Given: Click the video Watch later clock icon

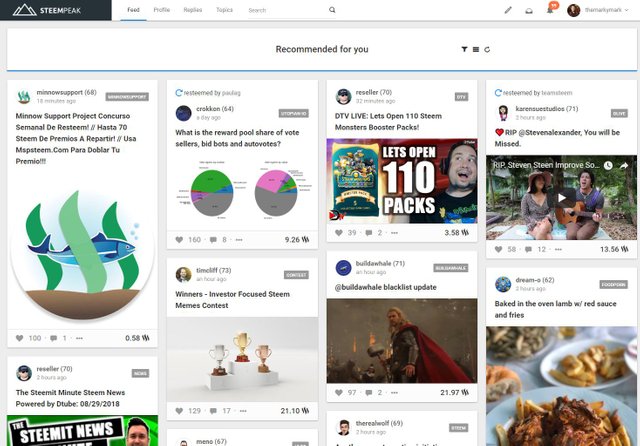Looking at the screenshot, I should [x=608, y=165].
